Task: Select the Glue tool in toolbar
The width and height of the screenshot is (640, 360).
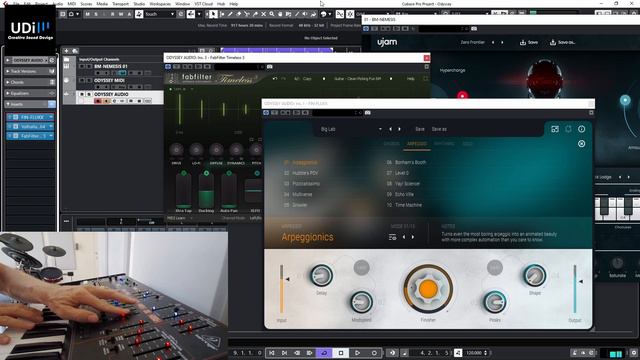Action: point(255,14)
